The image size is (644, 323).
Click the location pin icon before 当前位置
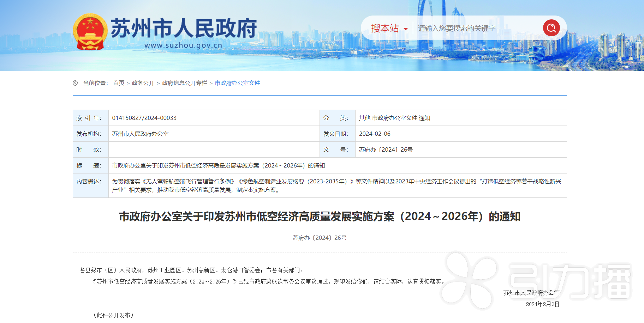[x=75, y=83]
